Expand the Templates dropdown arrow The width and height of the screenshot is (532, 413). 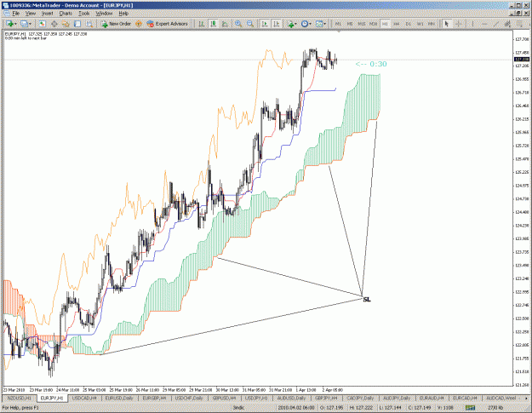pyautogui.click(x=325, y=24)
